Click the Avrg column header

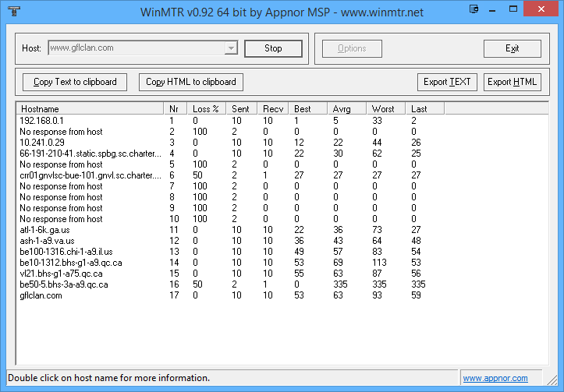pos(346,109)
